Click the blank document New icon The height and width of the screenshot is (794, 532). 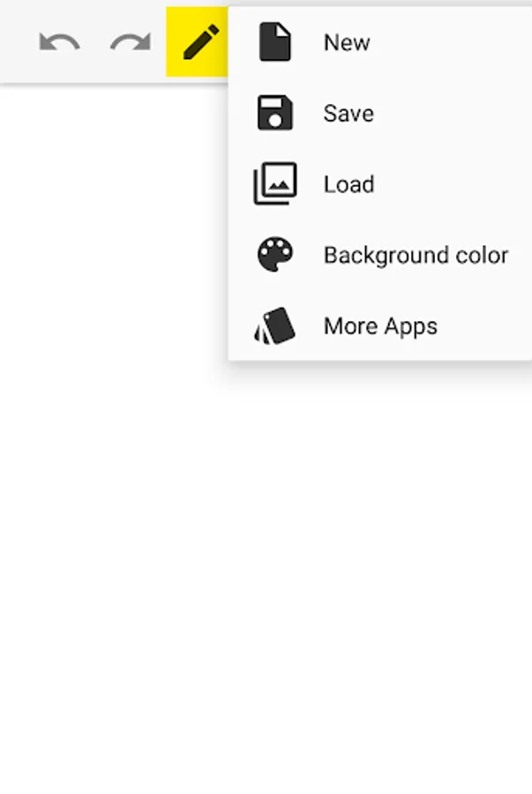(x=275, y=42)
